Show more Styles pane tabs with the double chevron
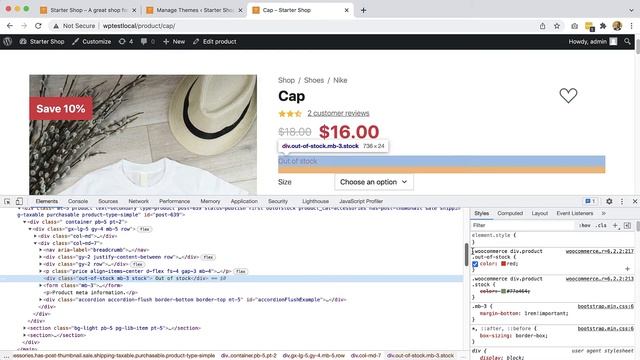Viewport: 640px width, 360px height. pos(603,213)
